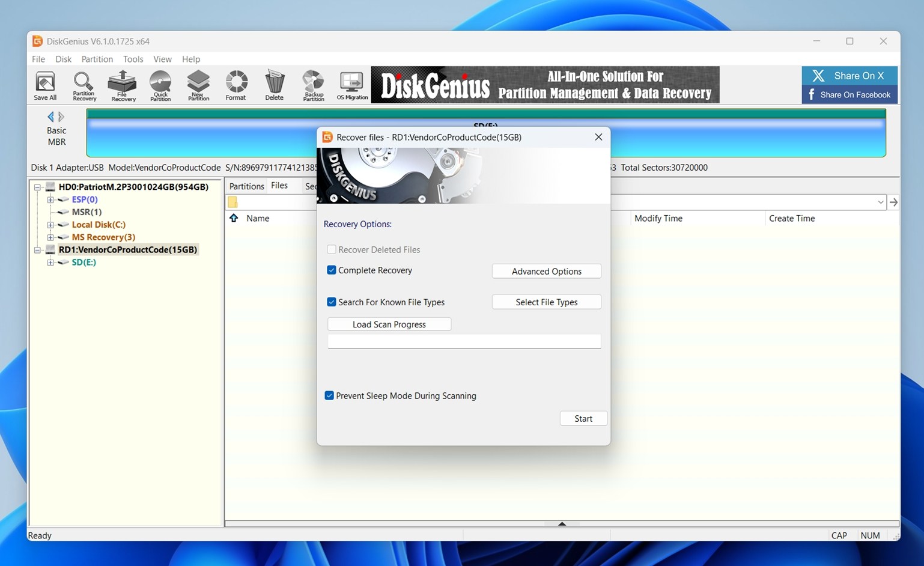Viewport: 924px width, 566px height.
Task: Open the Backup Partition tool
Action: [x=312, y=85]
